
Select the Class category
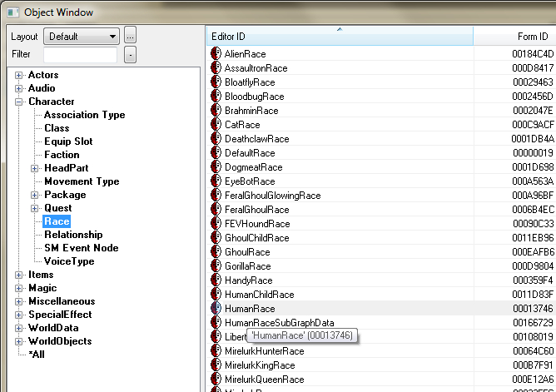click(57, 128)
